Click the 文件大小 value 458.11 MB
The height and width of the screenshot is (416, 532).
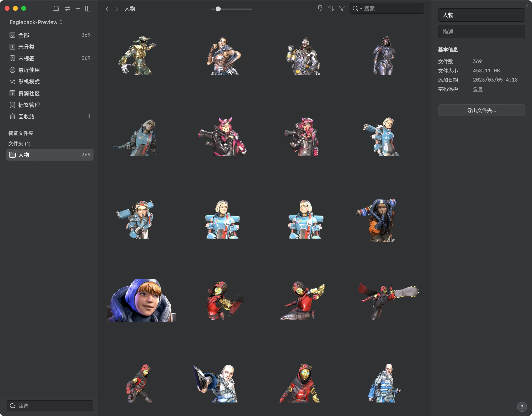pos(486,71)
